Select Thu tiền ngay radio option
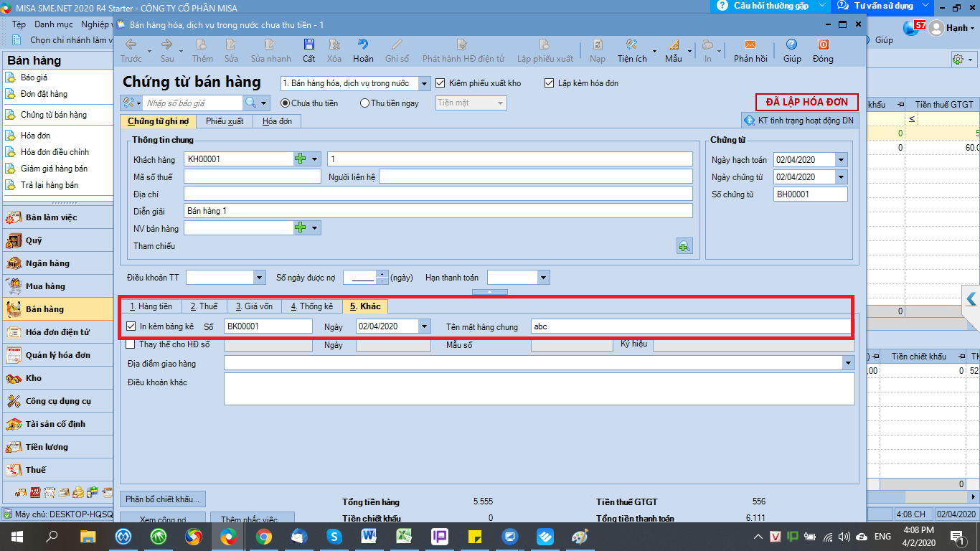Screen dimensions: 980x551 pyautogui.click(x=364, y=103)
